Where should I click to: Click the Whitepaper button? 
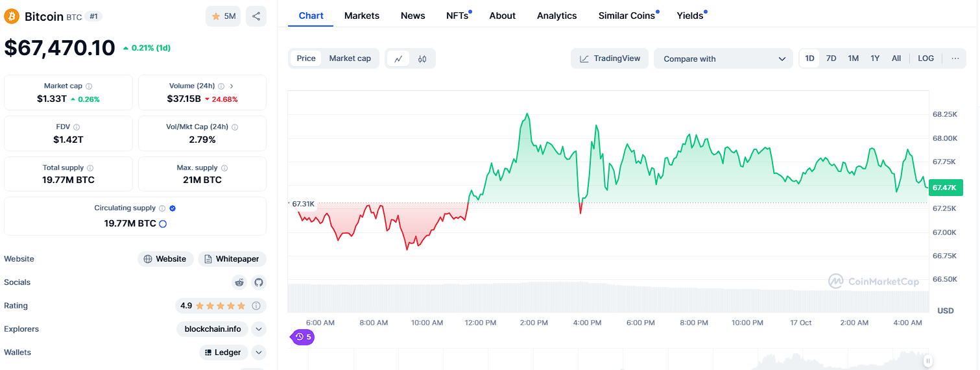pos(232,259)
